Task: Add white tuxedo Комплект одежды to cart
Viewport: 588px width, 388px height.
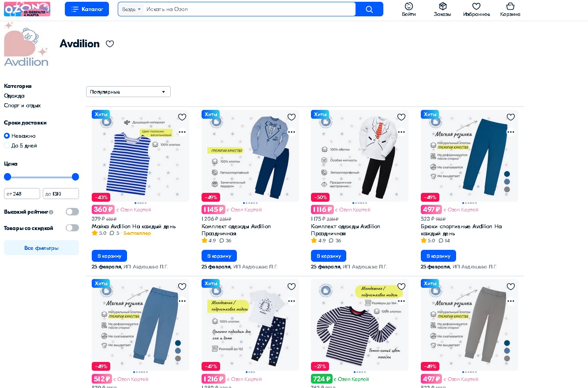Action: pyautogui.click(x=329, y=256)
